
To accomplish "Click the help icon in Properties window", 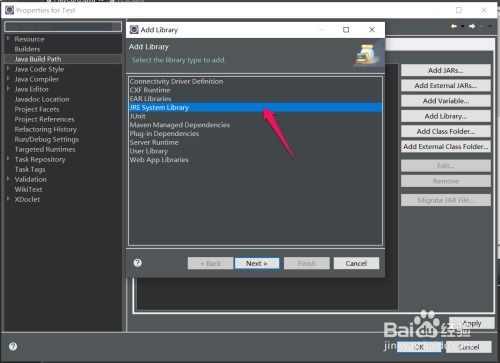I will pos(13,346).
